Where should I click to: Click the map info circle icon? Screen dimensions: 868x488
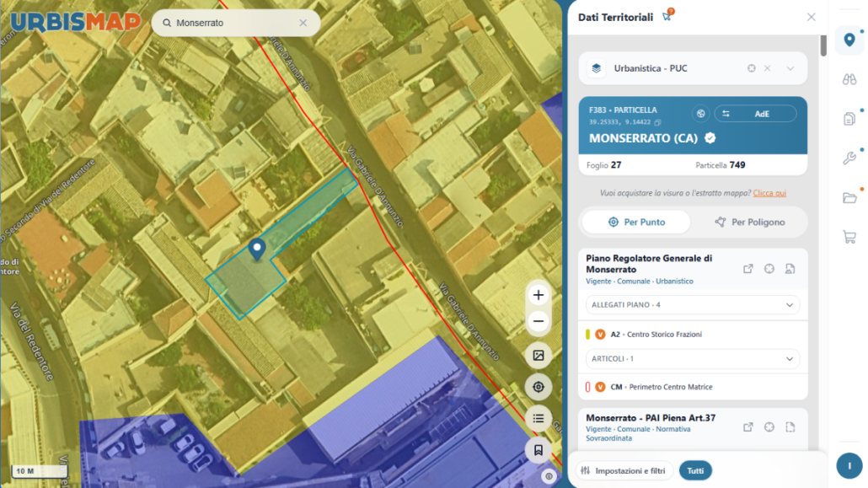[x=549, y=476]
